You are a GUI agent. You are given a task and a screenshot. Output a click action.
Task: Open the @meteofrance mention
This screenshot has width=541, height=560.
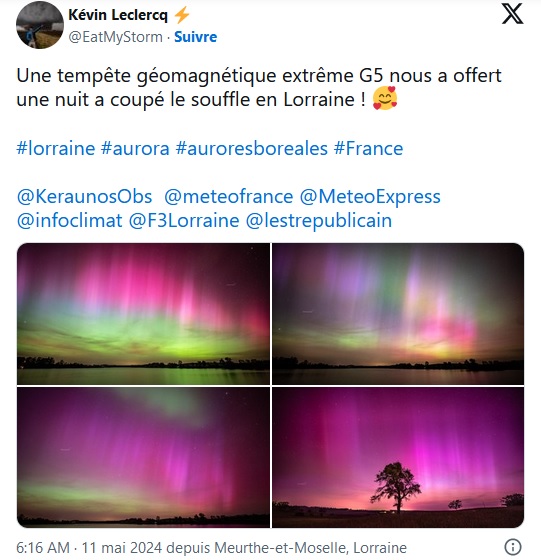point(229,197)
